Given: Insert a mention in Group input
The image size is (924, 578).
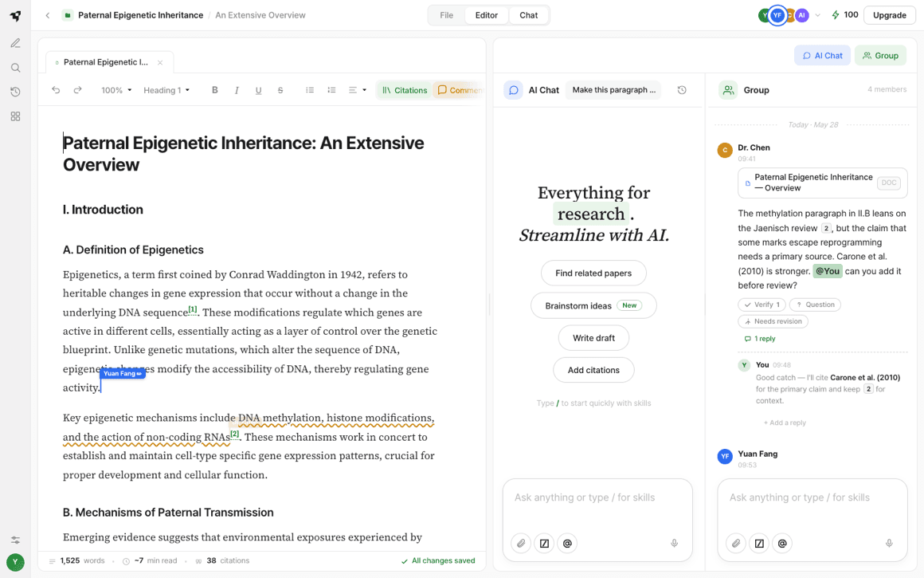Looking at the screenshot, I should [x=782, y=543].
